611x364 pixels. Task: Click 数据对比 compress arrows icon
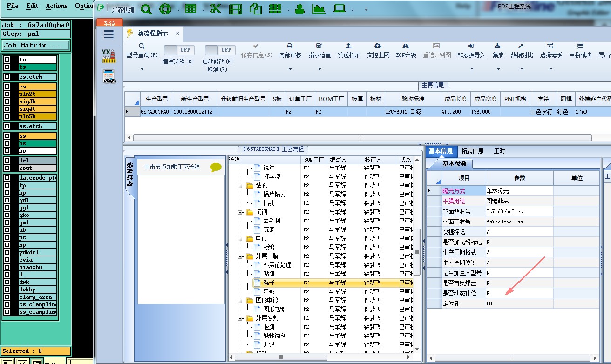click(521, 46)
